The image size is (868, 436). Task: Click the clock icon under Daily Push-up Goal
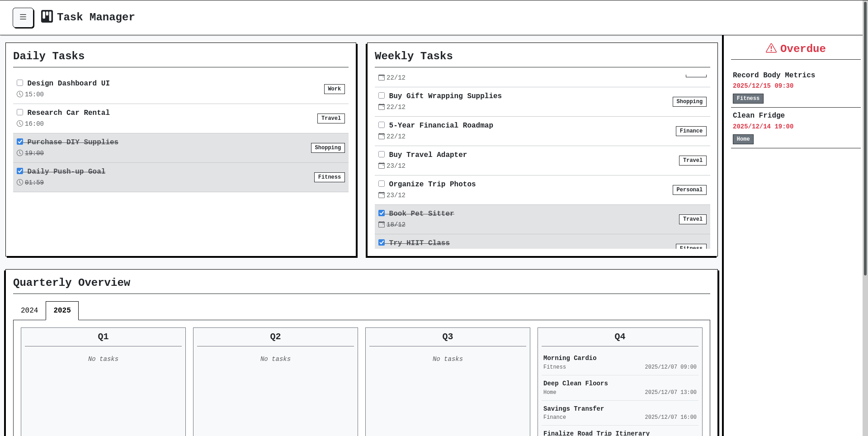(x=19, y=182)
